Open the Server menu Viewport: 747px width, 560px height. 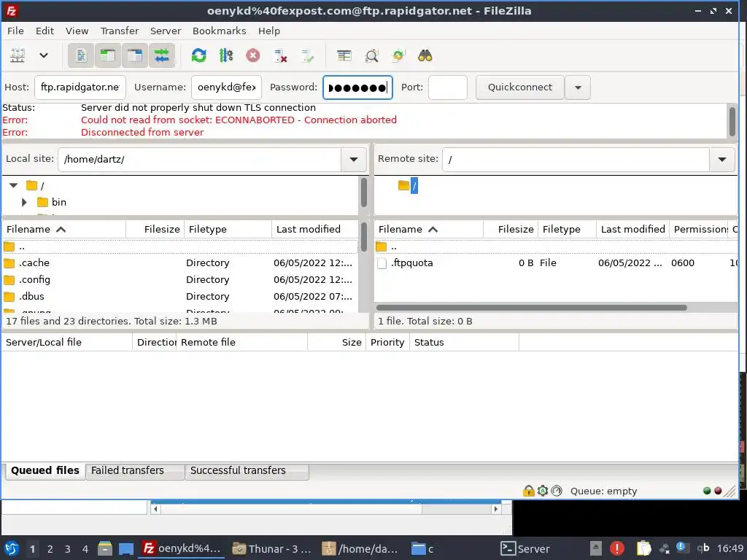click(x=166, y=31)
